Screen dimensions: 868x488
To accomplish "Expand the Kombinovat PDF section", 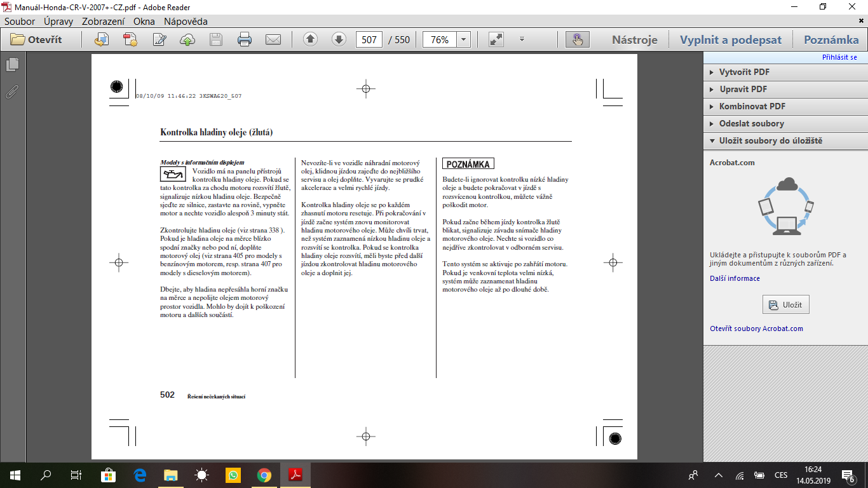I will pos(752,106).
